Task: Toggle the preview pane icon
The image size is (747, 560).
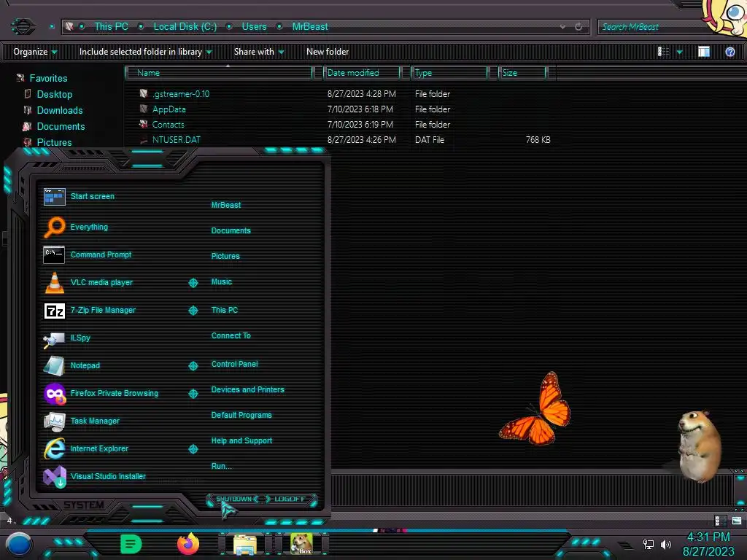Action: [704, 52]
